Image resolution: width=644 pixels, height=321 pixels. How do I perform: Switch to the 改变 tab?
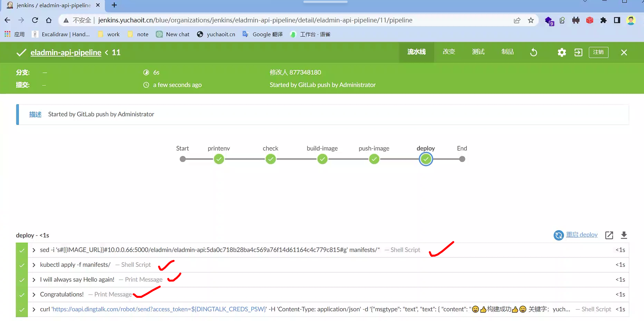(x=449, y=52)
